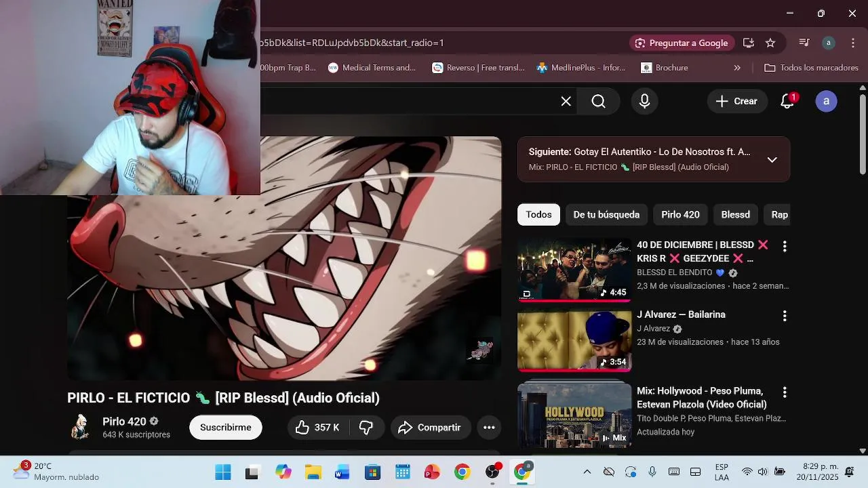868x488 pixels.
Task: Select the Rap filter chip
Action: [779, 214]
